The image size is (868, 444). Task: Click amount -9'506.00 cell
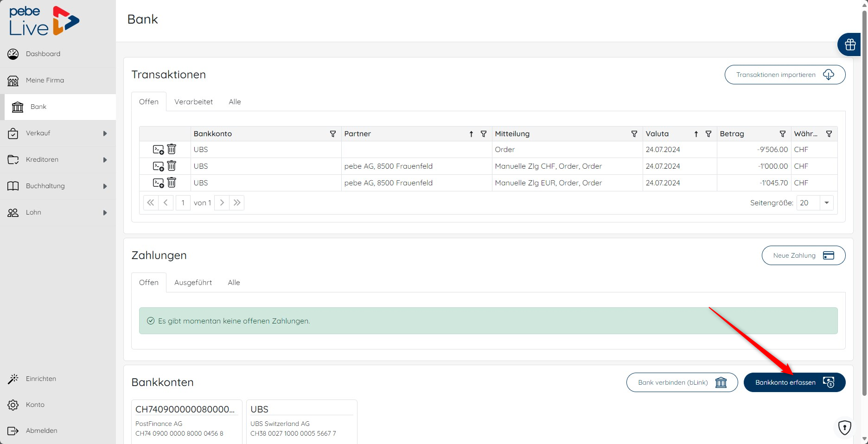[754, 150]
